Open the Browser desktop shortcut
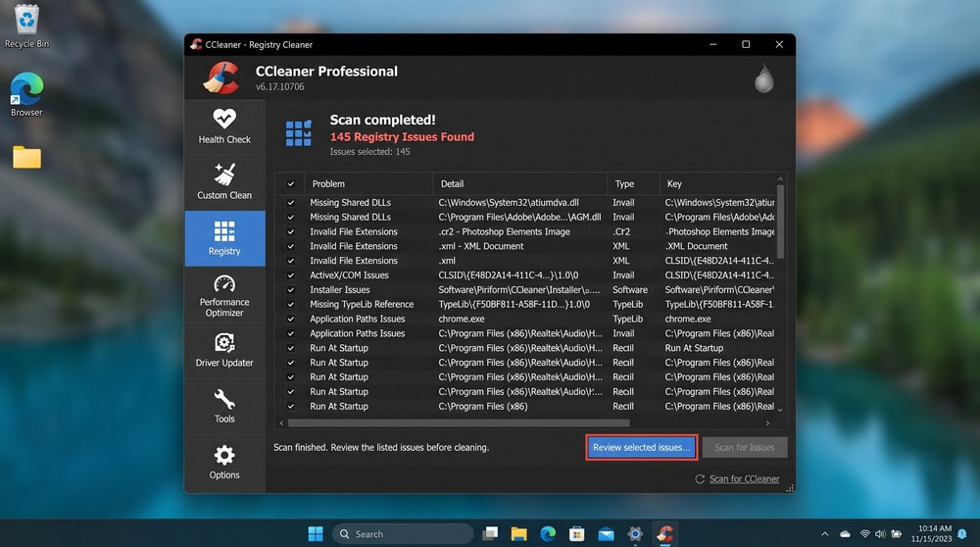Screen dimensions: 980x547 click(26, 95)
